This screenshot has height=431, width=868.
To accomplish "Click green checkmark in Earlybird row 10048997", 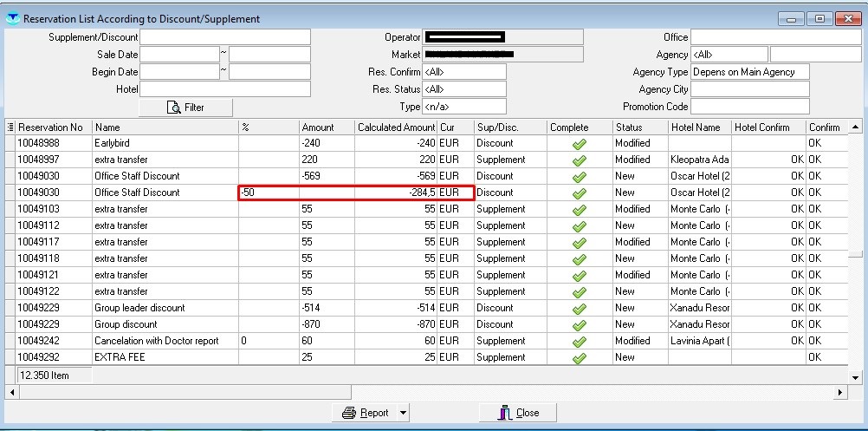I will (580, 160).
